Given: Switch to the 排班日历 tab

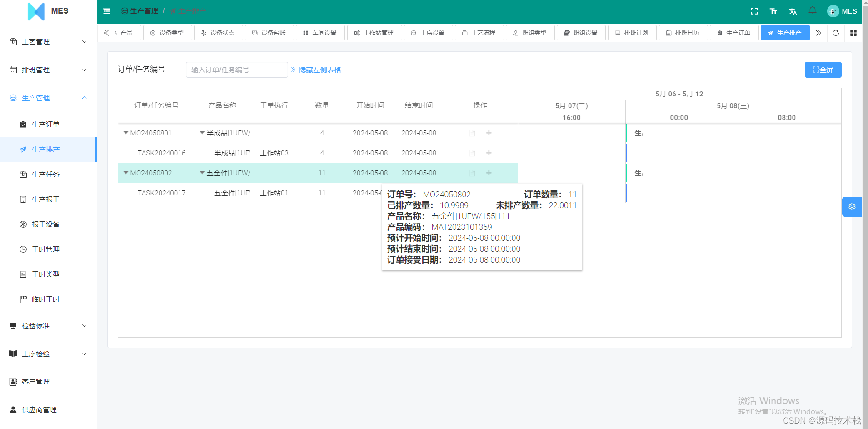Looking at the screenshot, I should coord(683,33).
